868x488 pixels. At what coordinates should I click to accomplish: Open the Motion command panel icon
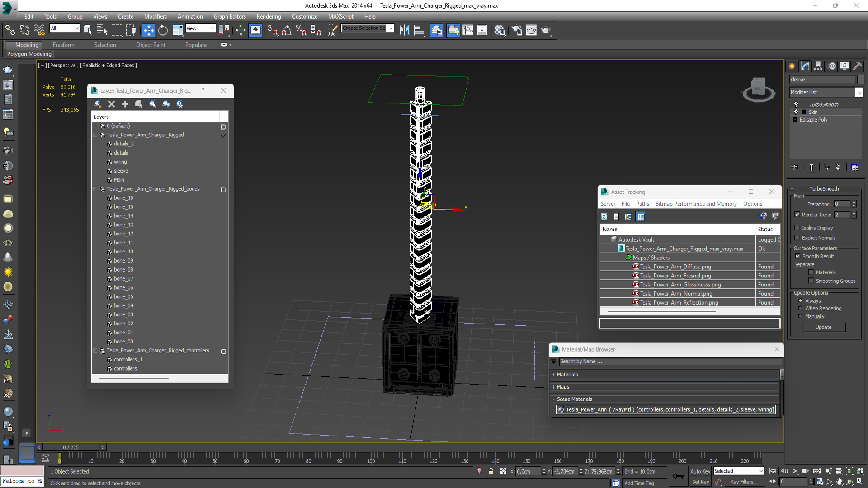(x=832, y=66)
